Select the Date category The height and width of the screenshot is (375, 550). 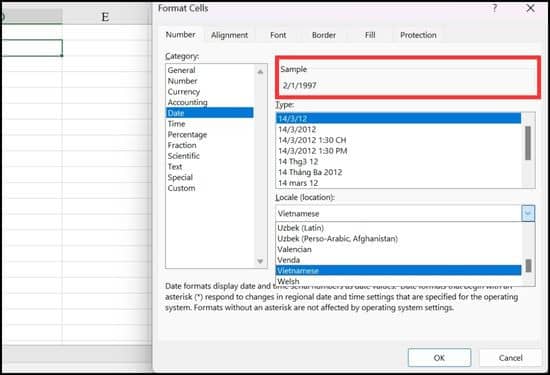[209, 113]
